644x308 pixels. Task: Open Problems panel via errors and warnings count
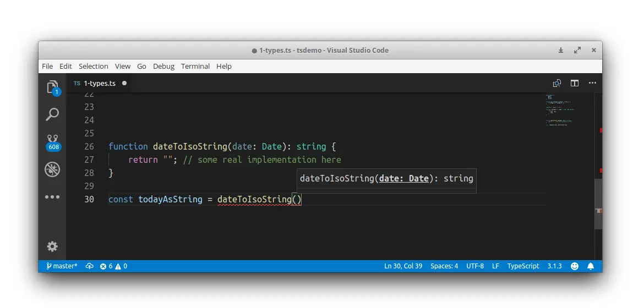tap(114, 266)
